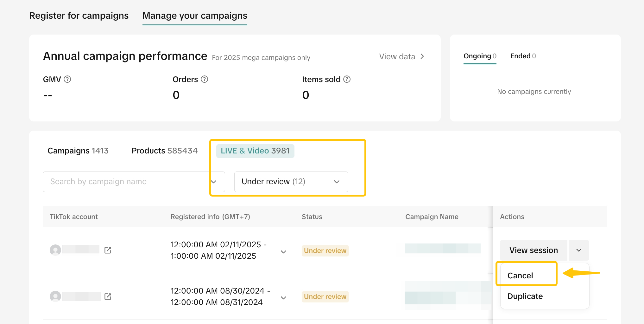Viewport: 644px width, 324px height.
Task: Select the LIVE & Video tab
Action: click(255, 151)
